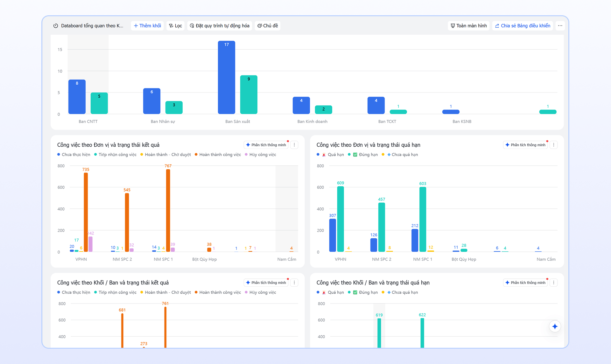Click the floating AI sparkle assistant button
This screenshot has width=611, height=364.
pyautogui.click(x=555, y=326)
